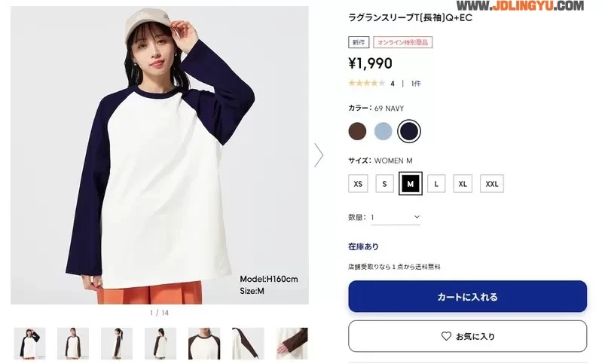Choose size XS
Screen dimensions: 602x364
[358, 184]
